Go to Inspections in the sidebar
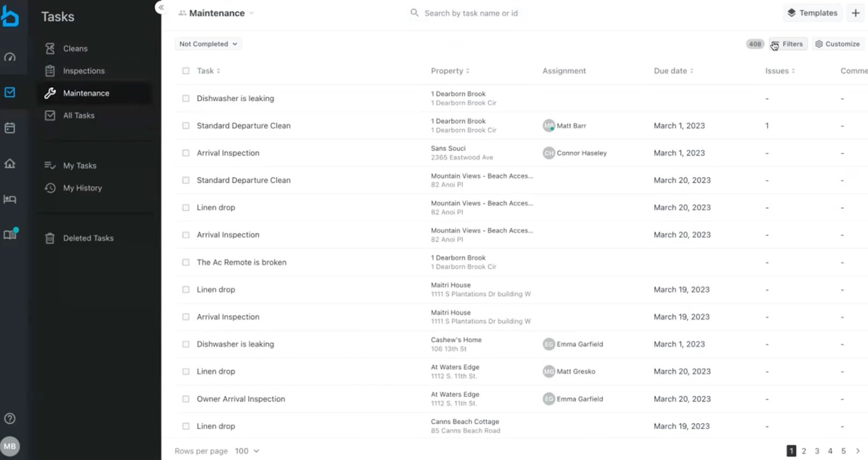 (84, 71)
